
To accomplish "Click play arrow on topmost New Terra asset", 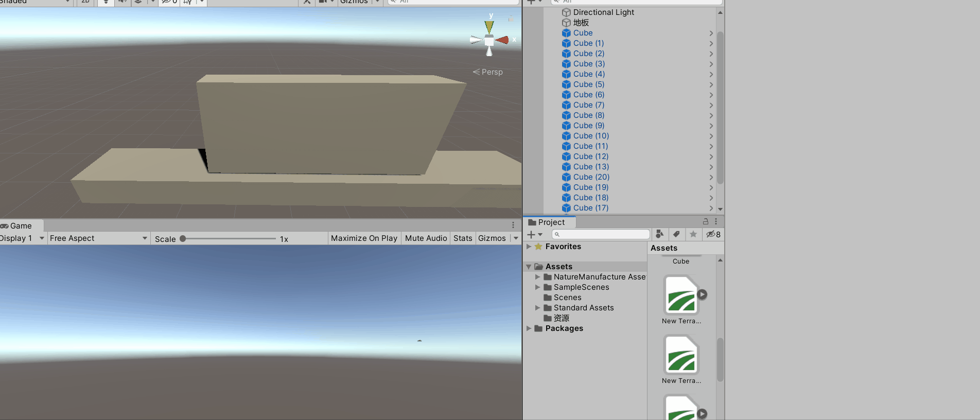I will [x=702, y=294].
